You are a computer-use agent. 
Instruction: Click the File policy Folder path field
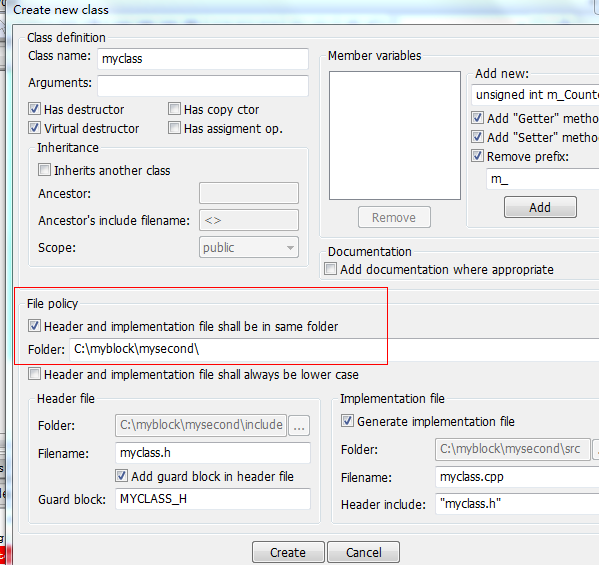[334, 350]
